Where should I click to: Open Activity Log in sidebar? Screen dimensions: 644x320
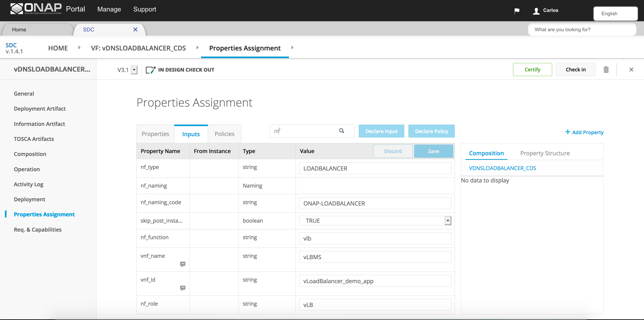tap(29, 184)
